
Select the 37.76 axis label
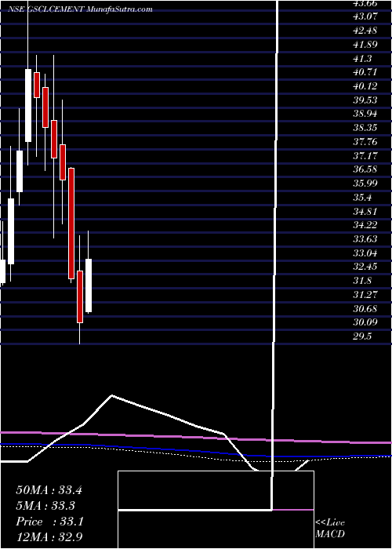click(365, 142)
